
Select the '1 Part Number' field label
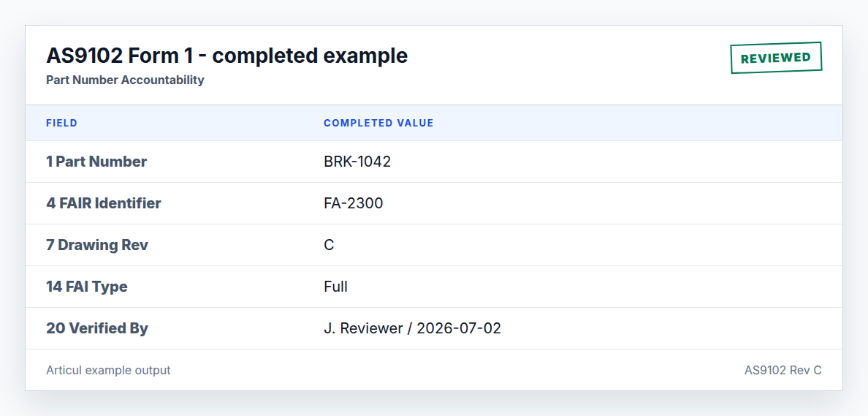96,162
